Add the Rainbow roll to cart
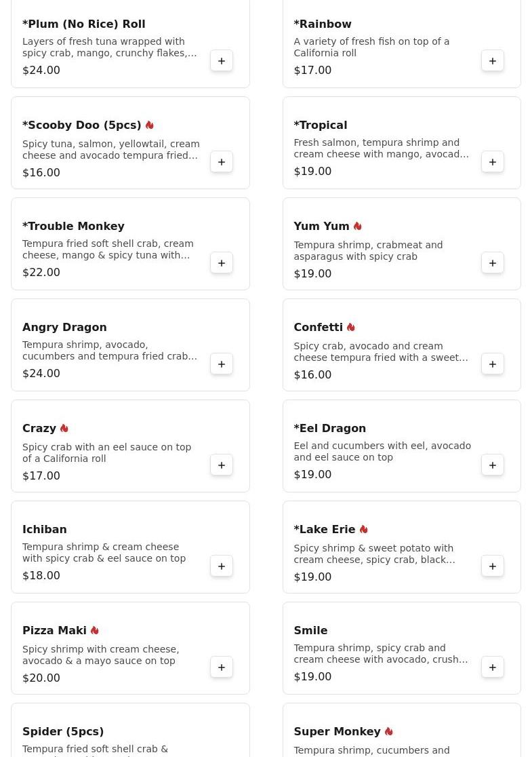Image resolution: width=532 pixels, height=757 pixels. tap(493, 61)
